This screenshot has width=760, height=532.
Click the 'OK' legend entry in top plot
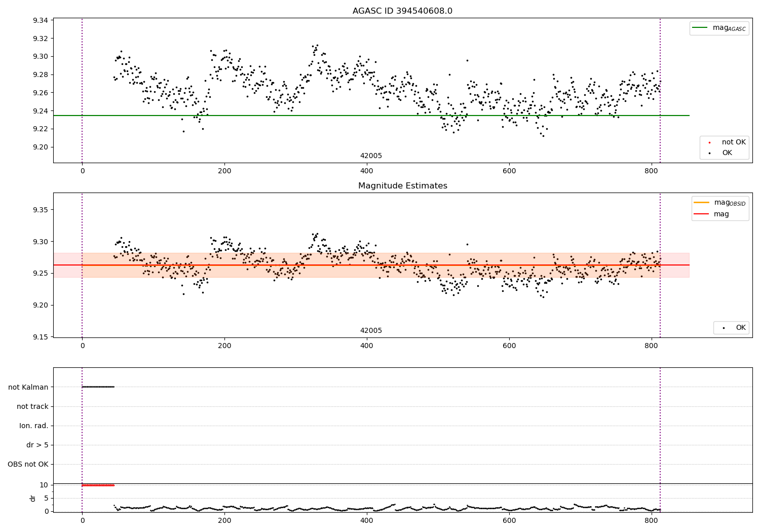727,153
